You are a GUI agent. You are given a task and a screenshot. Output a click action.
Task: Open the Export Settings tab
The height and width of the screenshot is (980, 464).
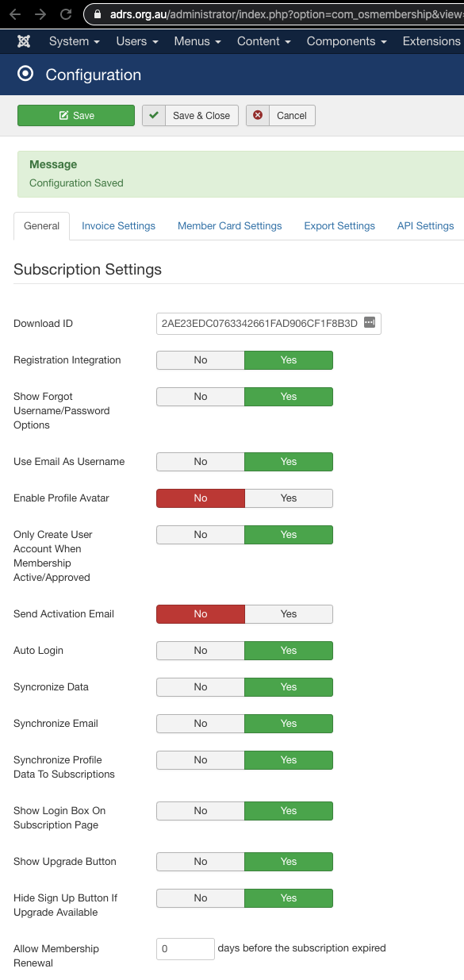point(339,225)
